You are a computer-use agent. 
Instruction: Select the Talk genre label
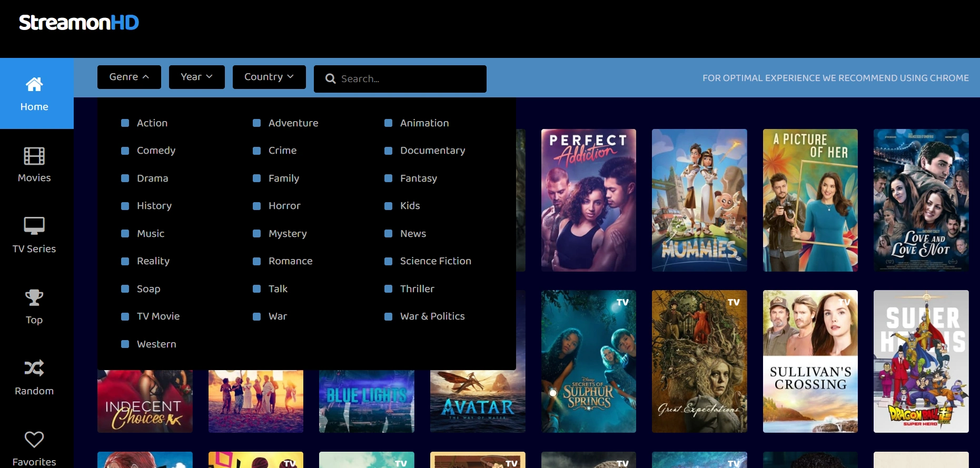tap(278, 289)
